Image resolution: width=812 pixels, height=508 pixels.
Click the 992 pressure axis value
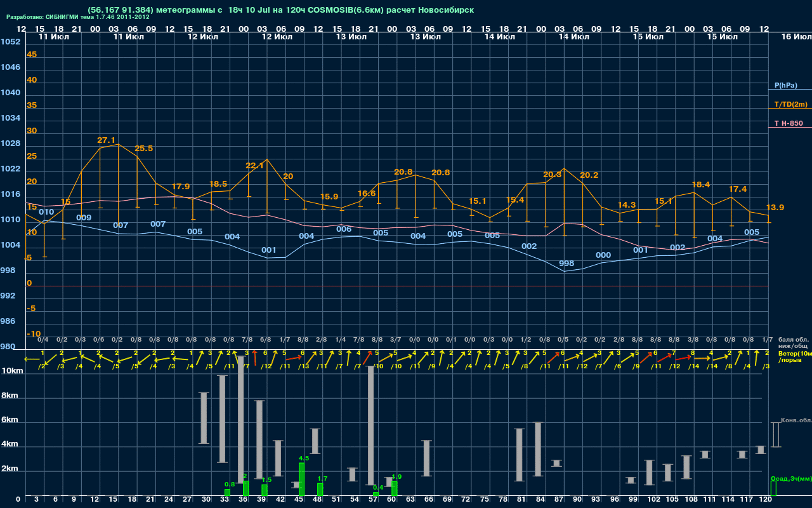point(8,296)
